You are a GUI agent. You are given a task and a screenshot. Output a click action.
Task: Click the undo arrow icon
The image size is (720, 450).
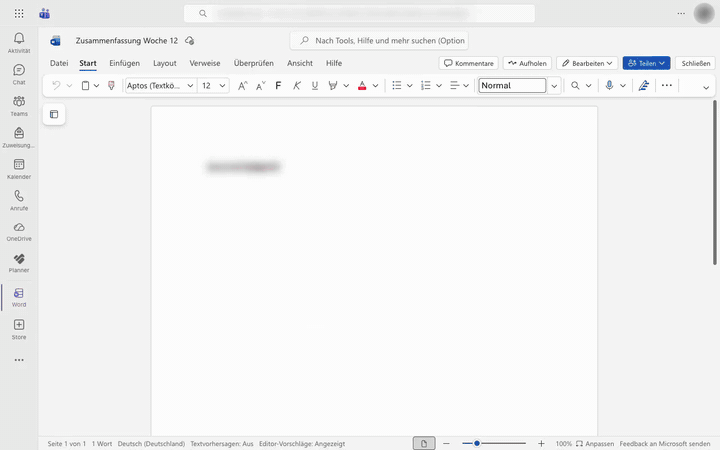point(56,85)
